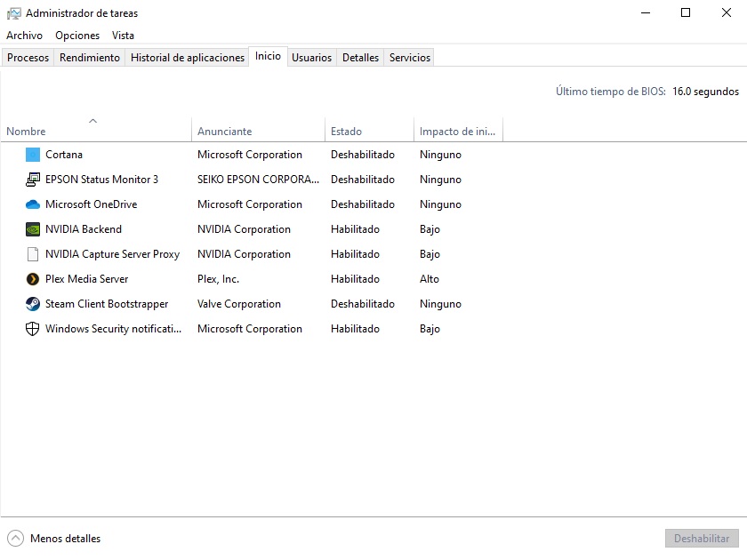This screenshot has height=560, width=747.
Task: Click Plex, Inc. publisher cell
Action: (x=218, y=279)
